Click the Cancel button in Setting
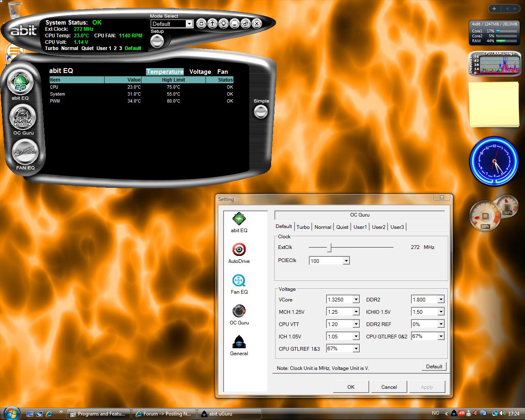The image size is (525, 420). 389,387
